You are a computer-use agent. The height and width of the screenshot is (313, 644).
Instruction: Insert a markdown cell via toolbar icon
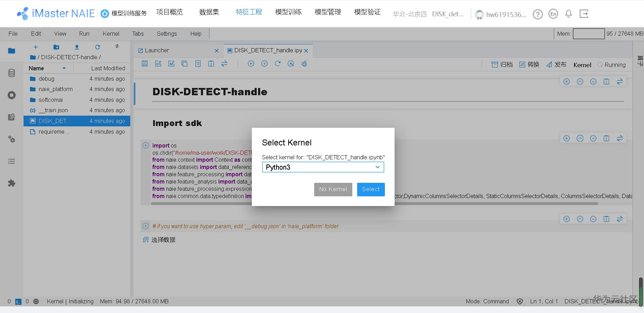[x=171, y=64]
